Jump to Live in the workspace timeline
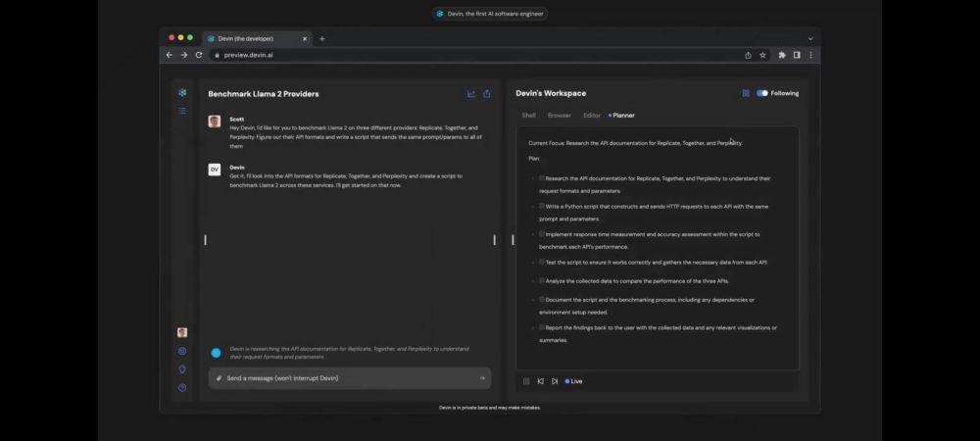This screenshot has height=441, width=980. point(573,381)
